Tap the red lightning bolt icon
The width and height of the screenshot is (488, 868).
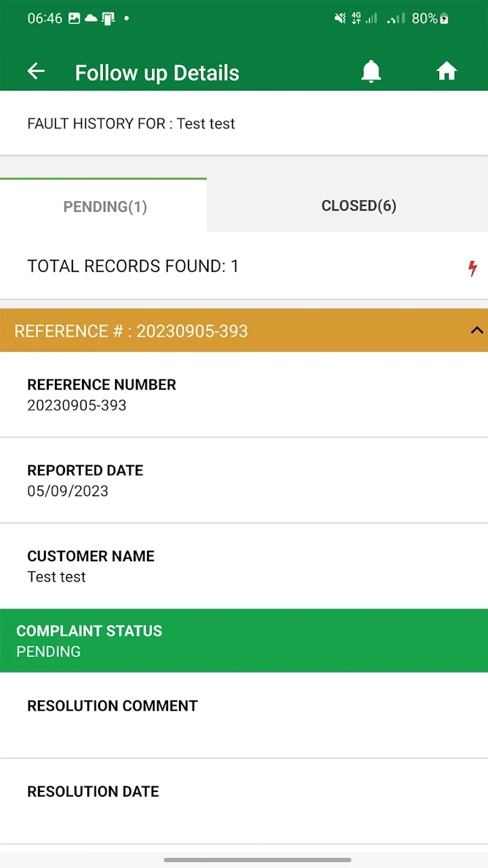point(473,268)
